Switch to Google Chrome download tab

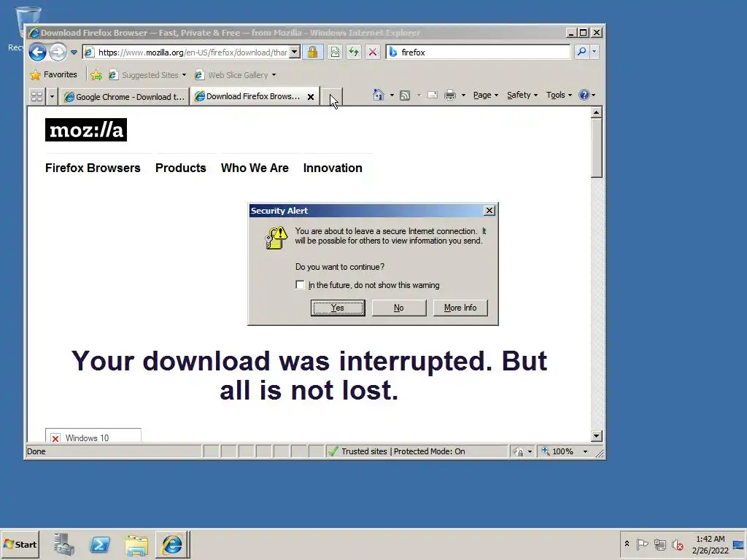tap(125, 97)
